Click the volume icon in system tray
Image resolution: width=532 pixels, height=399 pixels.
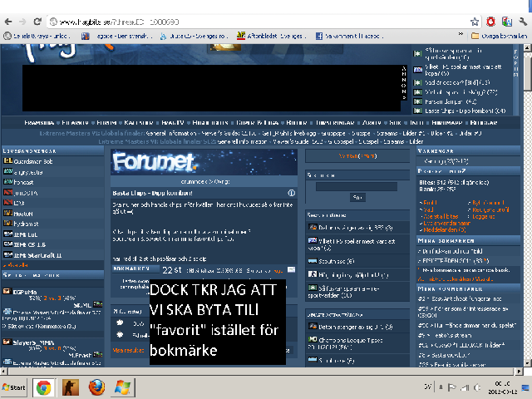(x=476, y=387)
